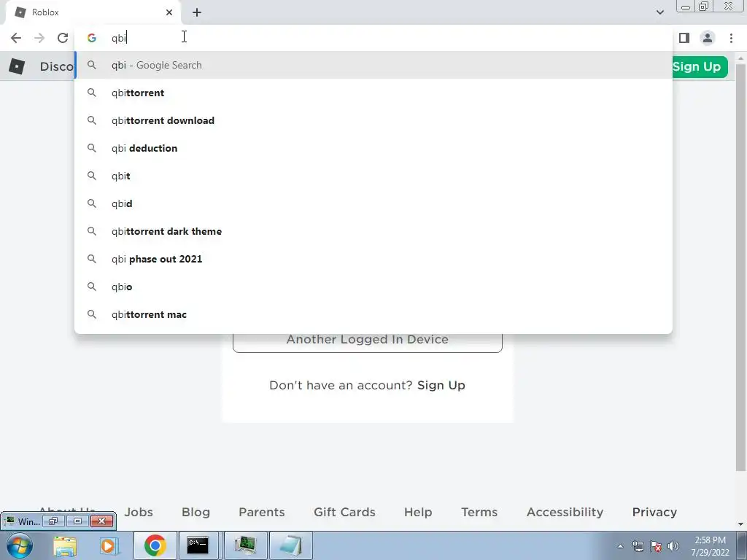
Task: Pick the 'qbittorrent download' suggestion
Action: (x=373, y=120)
